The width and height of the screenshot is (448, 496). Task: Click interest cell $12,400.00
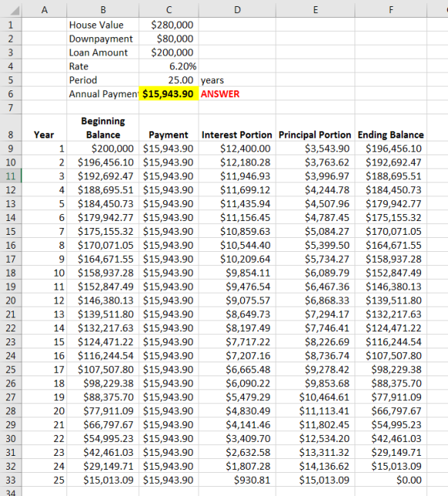(237, 148)
